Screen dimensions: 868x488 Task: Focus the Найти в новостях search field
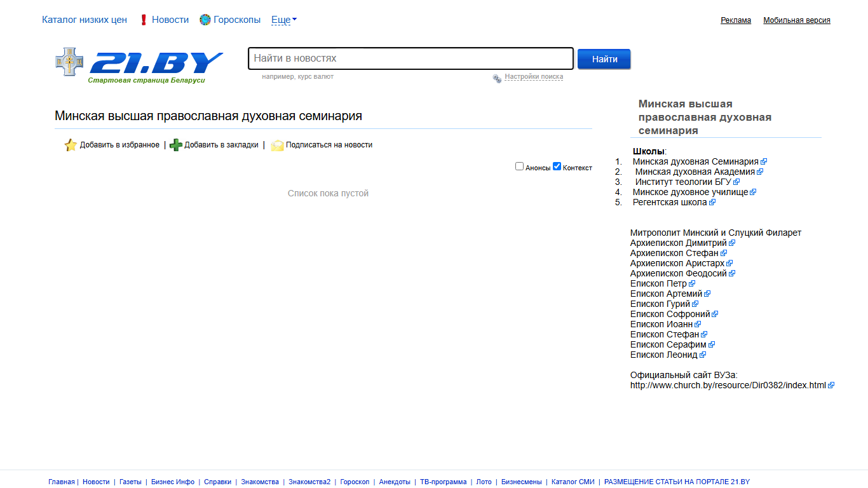pyautogui.click(x=410, y=58)
